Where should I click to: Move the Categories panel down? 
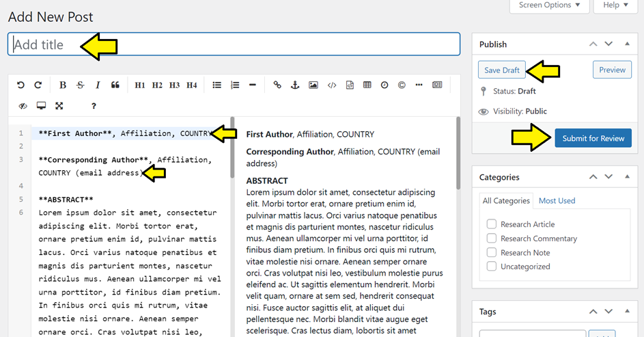608,177
